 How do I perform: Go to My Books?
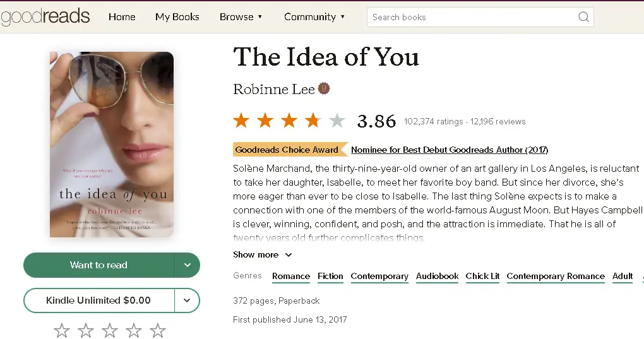[x=177, y=17]
